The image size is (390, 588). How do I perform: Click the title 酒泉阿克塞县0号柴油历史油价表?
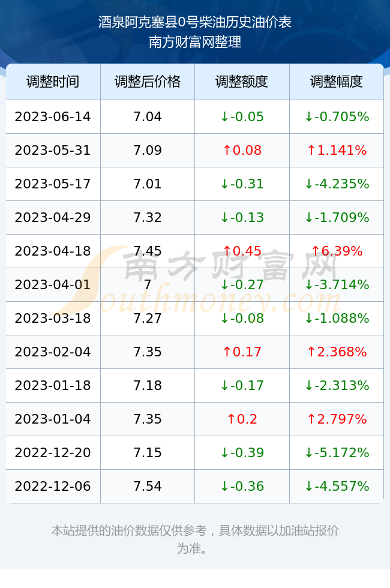click(x=195, y=22)
